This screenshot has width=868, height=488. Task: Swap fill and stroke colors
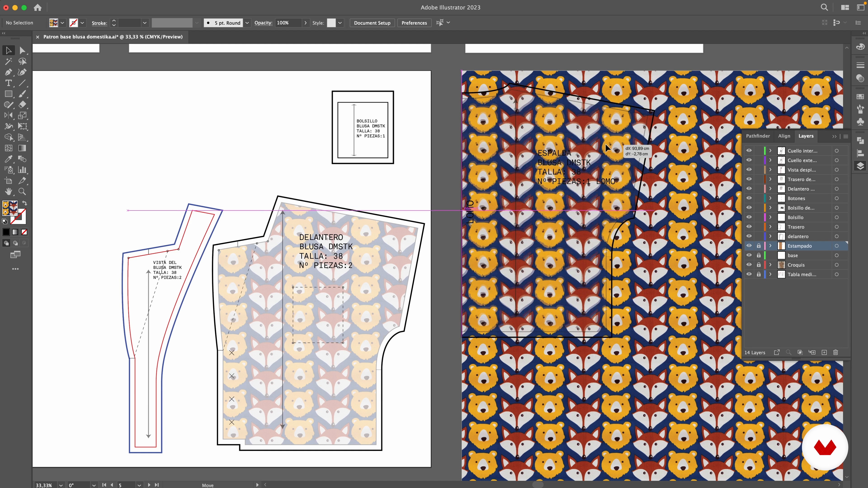(24, 203)
